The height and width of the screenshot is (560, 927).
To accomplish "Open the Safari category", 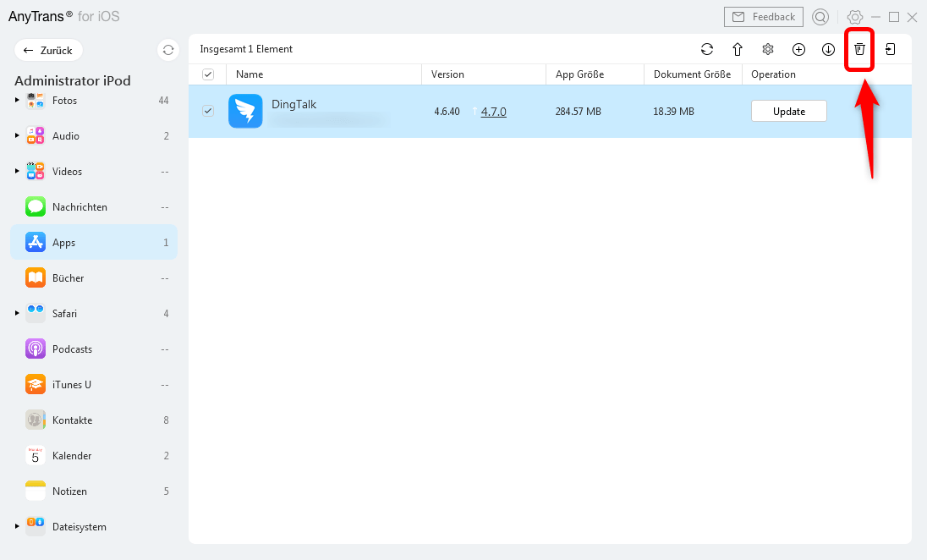I will [x=94, y=313].
